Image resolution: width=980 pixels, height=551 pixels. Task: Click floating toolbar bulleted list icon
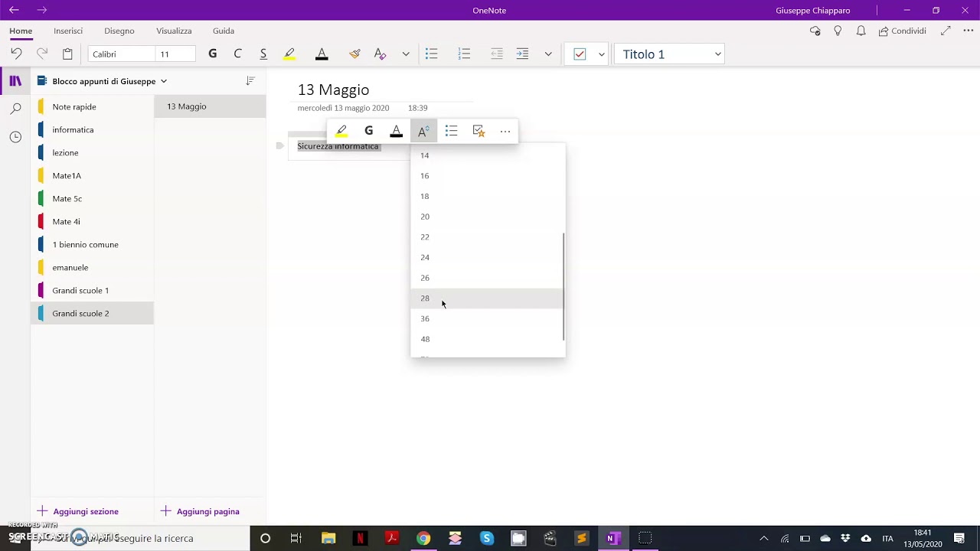pos(451,131)
